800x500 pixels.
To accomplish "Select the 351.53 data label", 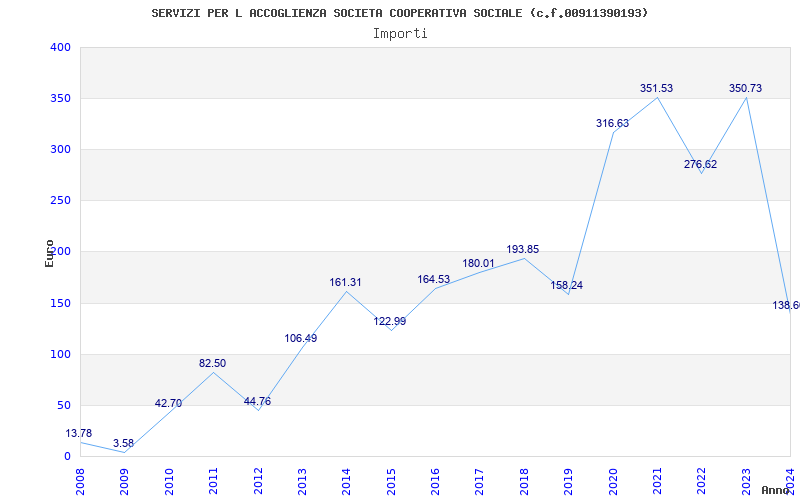I will (657, 88).
